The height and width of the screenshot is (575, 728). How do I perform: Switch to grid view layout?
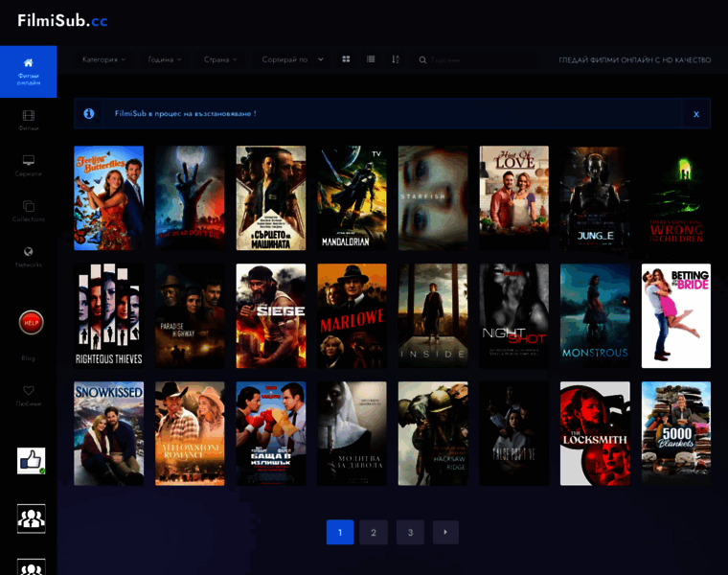click(x=346, y=59)
